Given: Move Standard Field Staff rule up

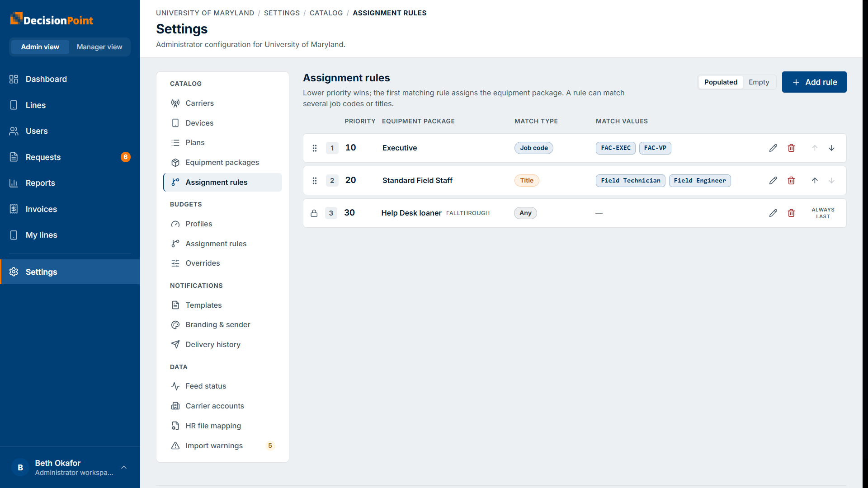Looking at the screenshot, I should click(x=815, y=181).
